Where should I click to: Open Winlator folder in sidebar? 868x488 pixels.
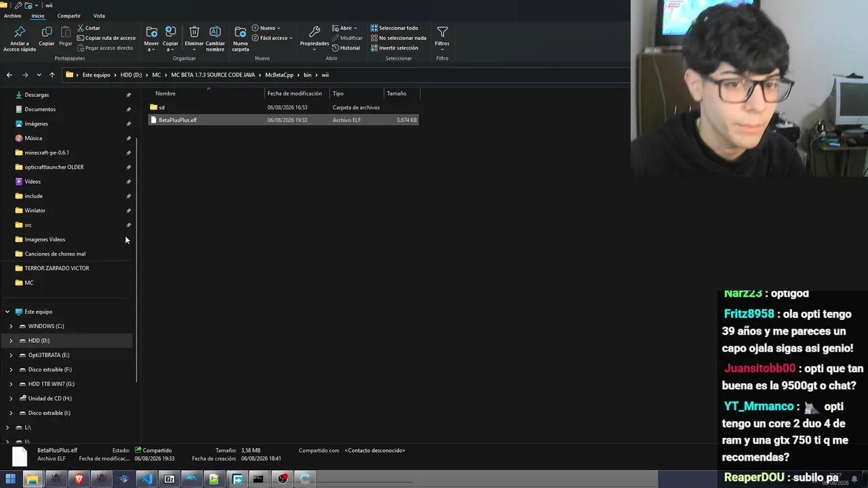coord(35,211)
